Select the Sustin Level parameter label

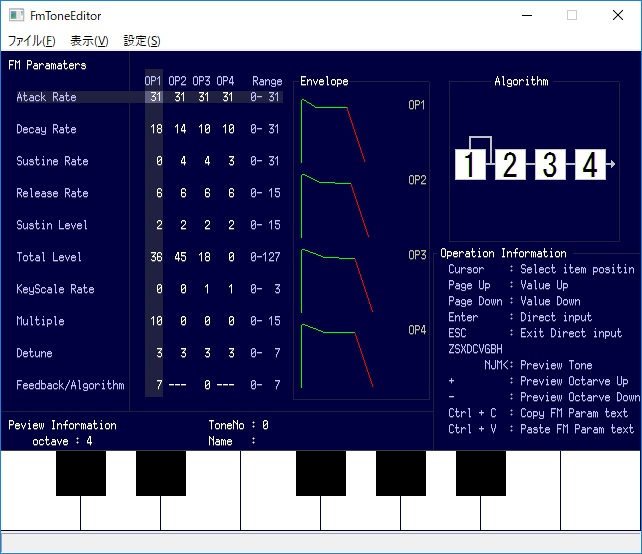52,225
